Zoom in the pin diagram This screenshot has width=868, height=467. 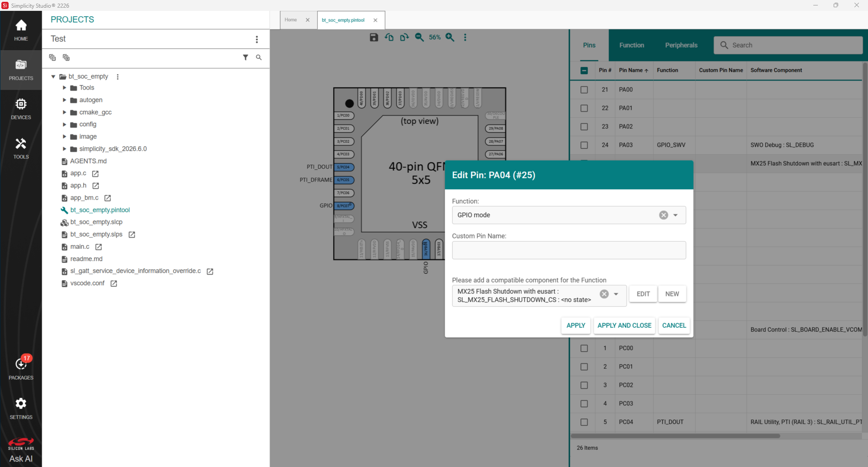pos(450,38)
